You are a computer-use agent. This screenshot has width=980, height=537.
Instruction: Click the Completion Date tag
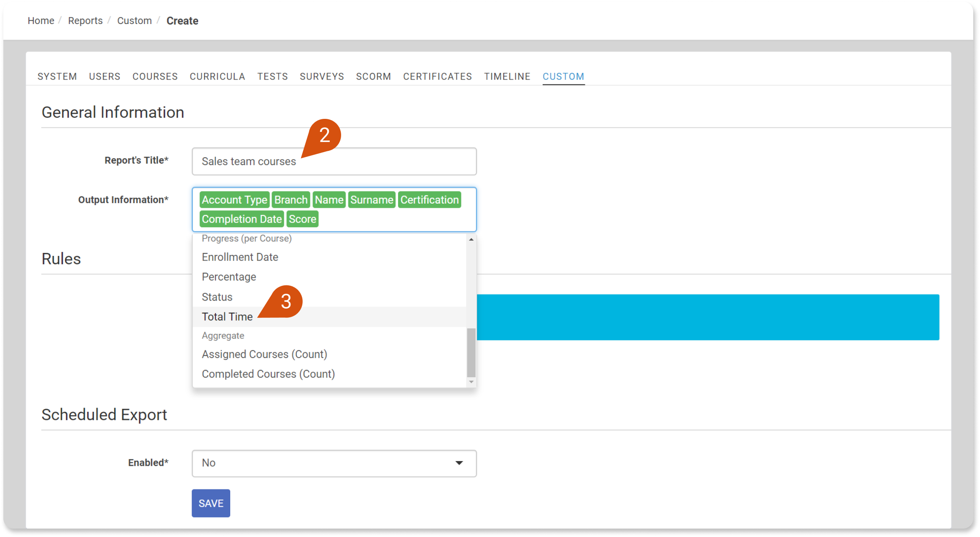242,219
